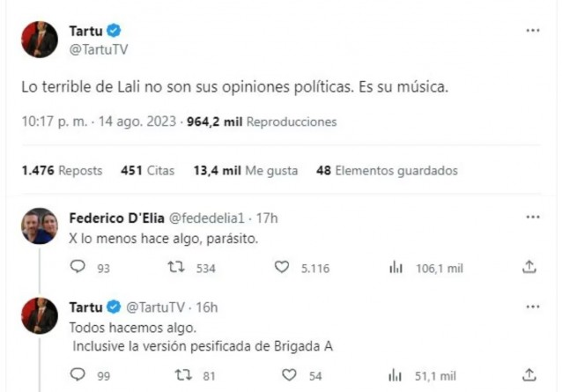The image size is (562, 392).
Task: Reply to Tartu's second tweet
Action: pos(78,375)
